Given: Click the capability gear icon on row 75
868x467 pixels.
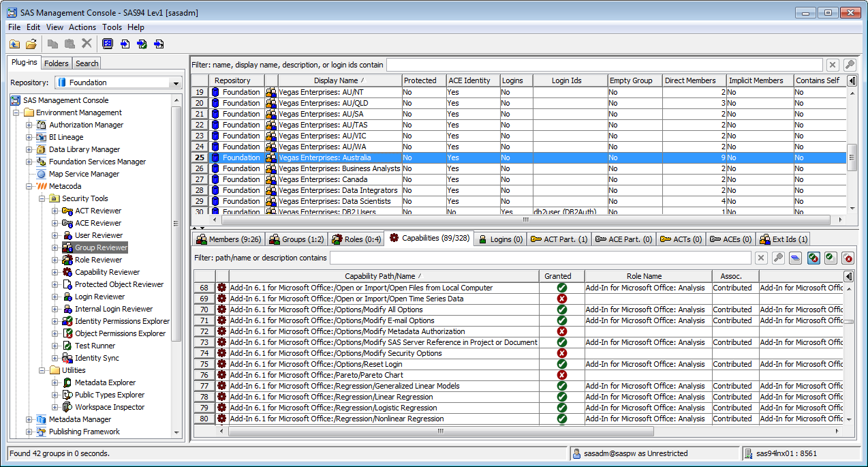Looking at the screenshot, I should 221,364.
